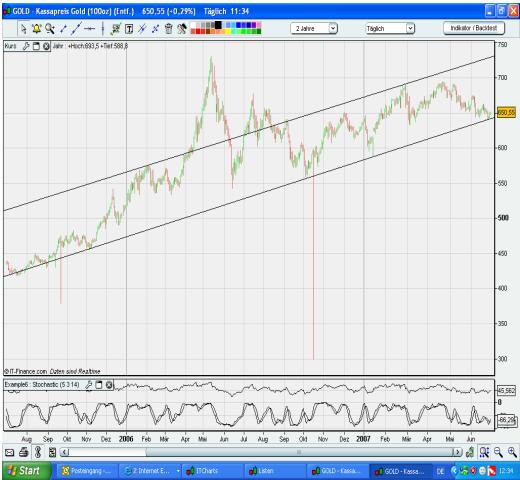Click the document list icon at bottom left
This screenshot has width=520, height=480.
tap(52, 453)
